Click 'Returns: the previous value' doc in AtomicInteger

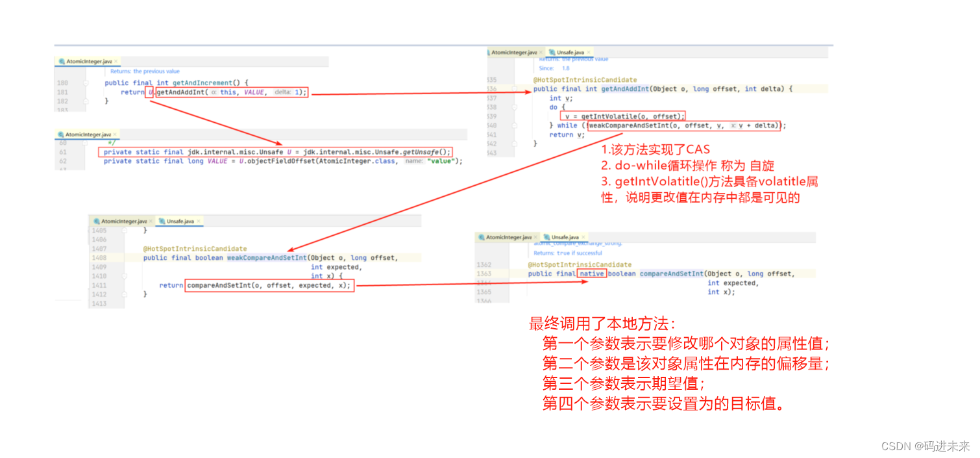coord(145,71)
